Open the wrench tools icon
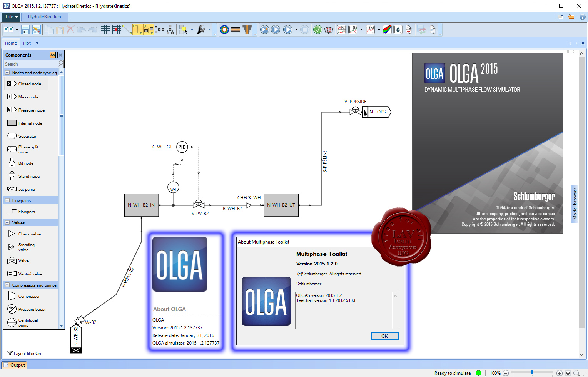 click(201, 30)
